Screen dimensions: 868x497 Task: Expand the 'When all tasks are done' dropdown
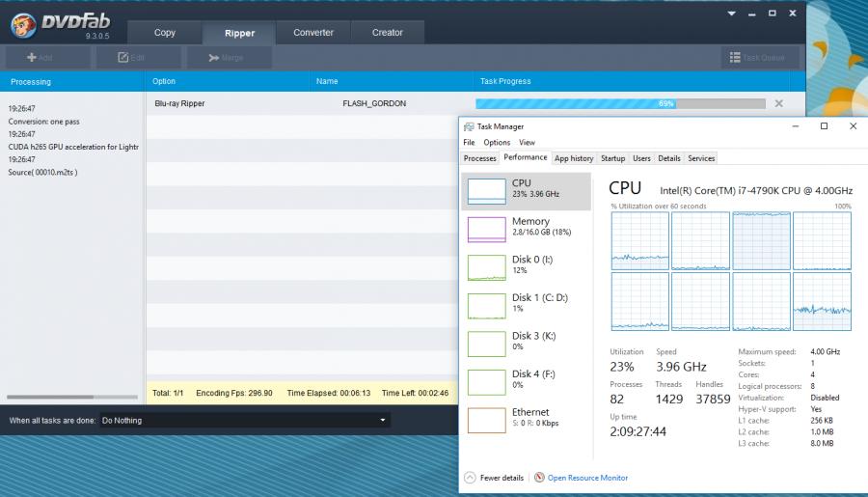[x=383, y=421]
